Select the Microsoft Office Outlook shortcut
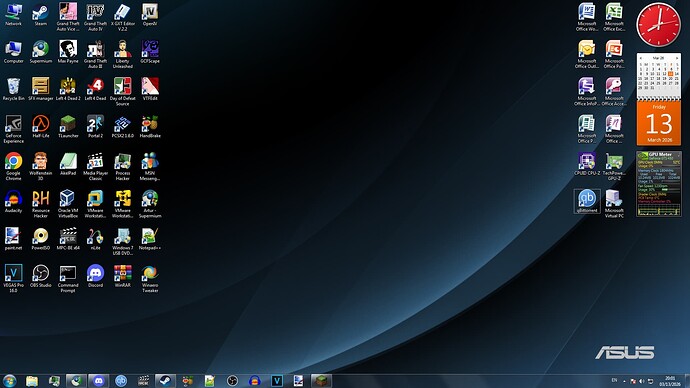The image size is (690, 388). (x=587, y=54)
